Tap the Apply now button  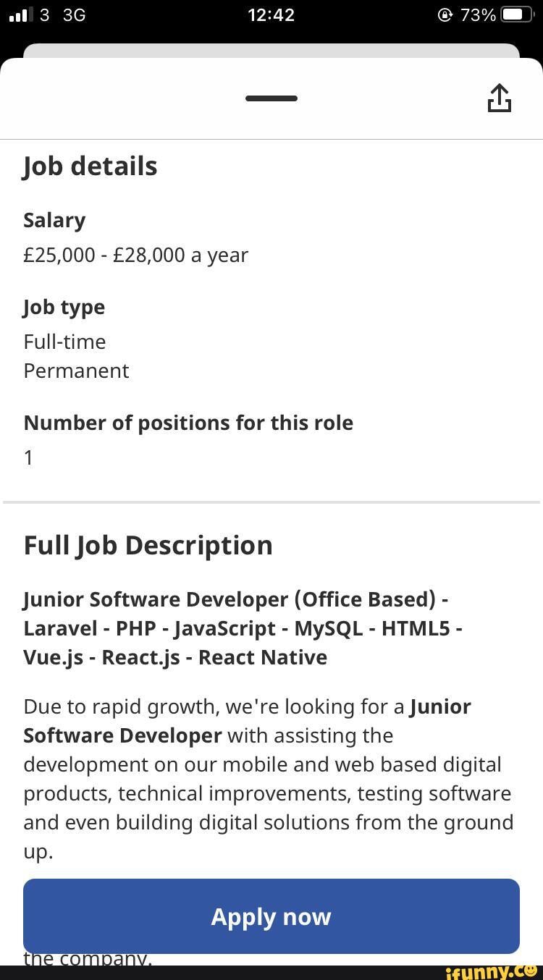(271, 916)
